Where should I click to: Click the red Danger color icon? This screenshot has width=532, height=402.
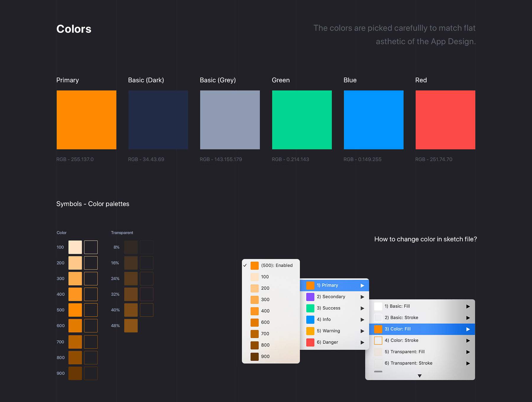click(310, 342)
